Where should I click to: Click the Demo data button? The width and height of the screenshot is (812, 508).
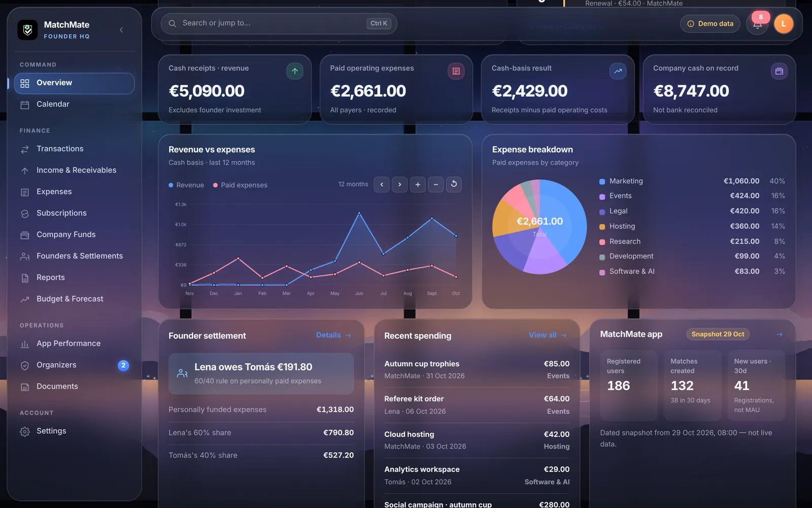pyautogui.click(x=710, y=24)
